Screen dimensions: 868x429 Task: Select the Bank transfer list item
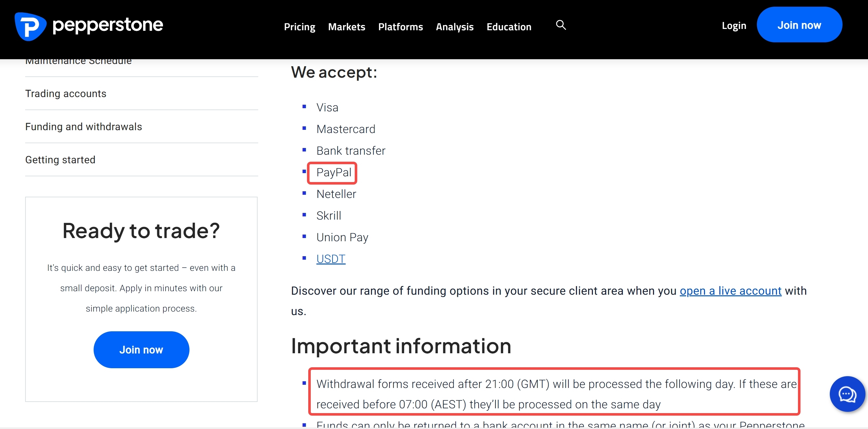pos(351,151)
